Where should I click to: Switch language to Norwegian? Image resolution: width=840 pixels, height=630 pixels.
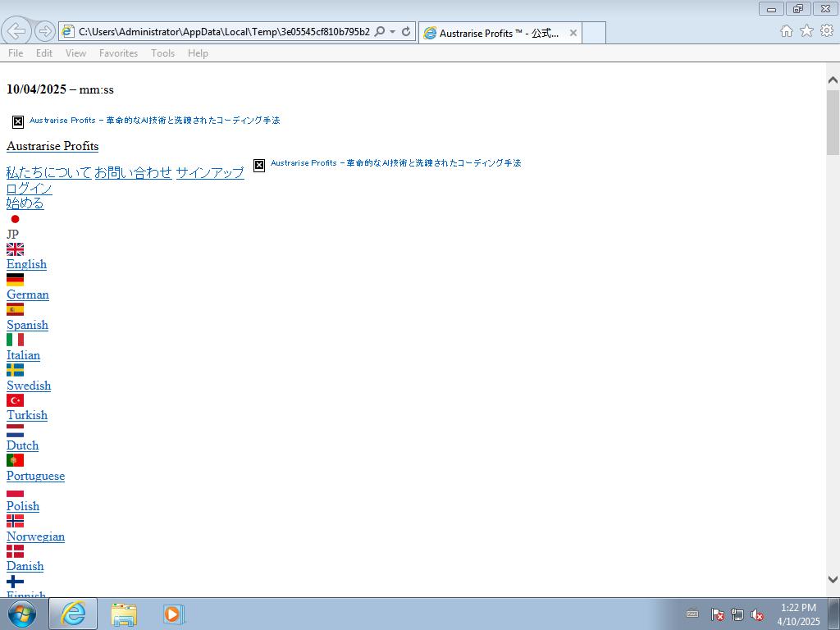pyautogui.click(x=36, y=536)
